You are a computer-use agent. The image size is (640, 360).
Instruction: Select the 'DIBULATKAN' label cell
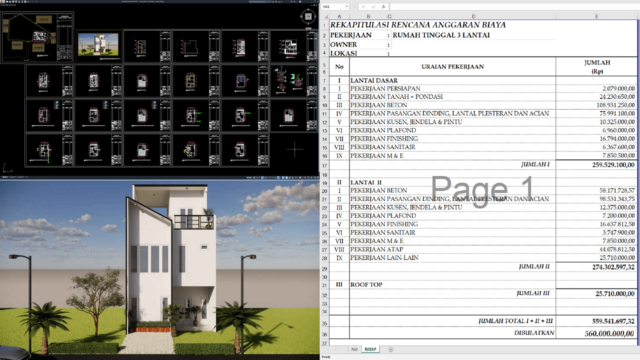[534, 333]
